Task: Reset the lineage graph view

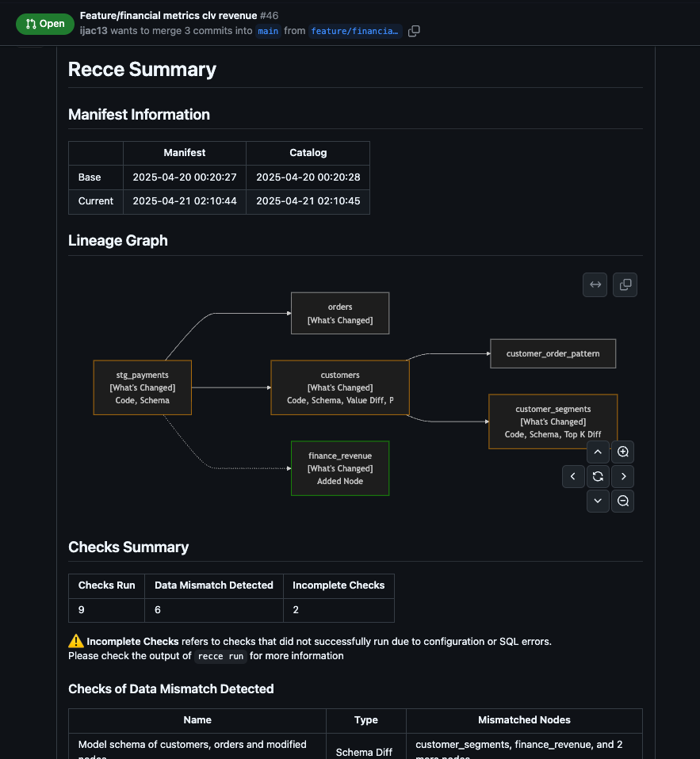Action: (x=598, y=476)
